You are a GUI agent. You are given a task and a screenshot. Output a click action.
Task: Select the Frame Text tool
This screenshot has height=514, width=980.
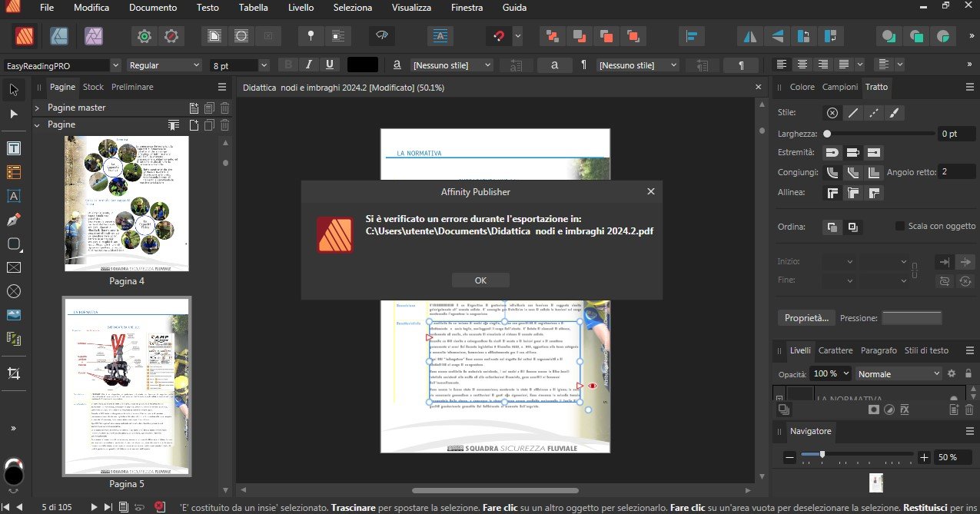click(13, 148)
